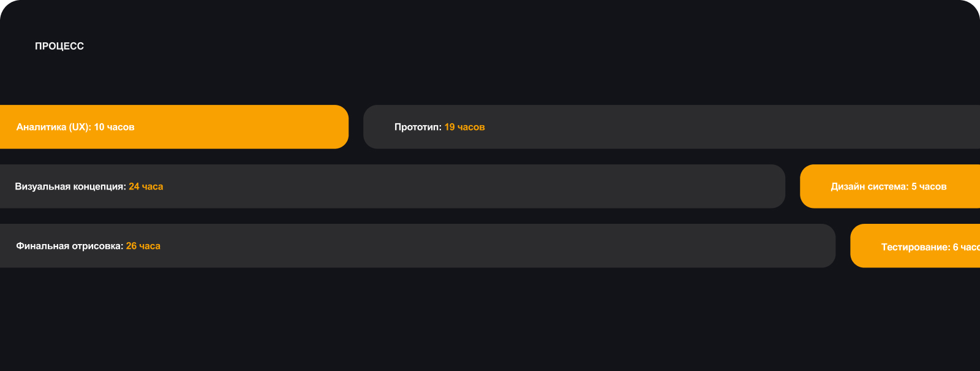The width and height of the screenshot is (980, 371).
Task: Select the gray Финальная отрисовка process bar
Action: tap(490, 246)
